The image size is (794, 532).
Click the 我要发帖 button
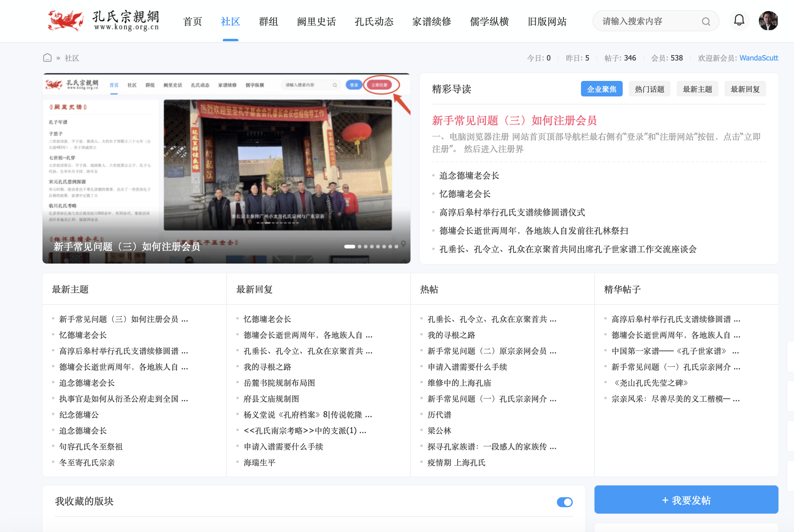pyautogui.click(x=686, y=500)
